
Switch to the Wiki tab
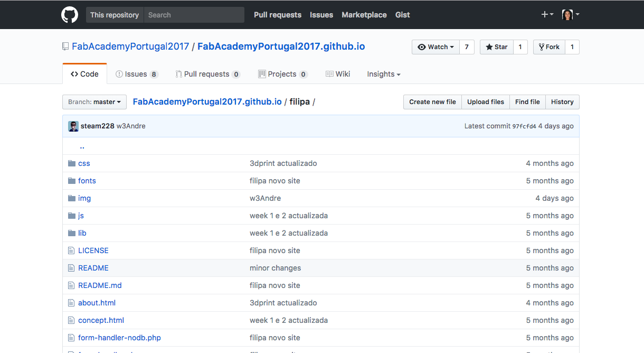click(x=338, y=74)
